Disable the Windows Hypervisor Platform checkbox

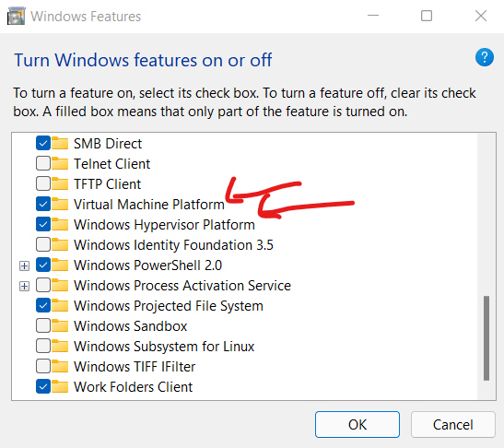(x=43, y=225)
